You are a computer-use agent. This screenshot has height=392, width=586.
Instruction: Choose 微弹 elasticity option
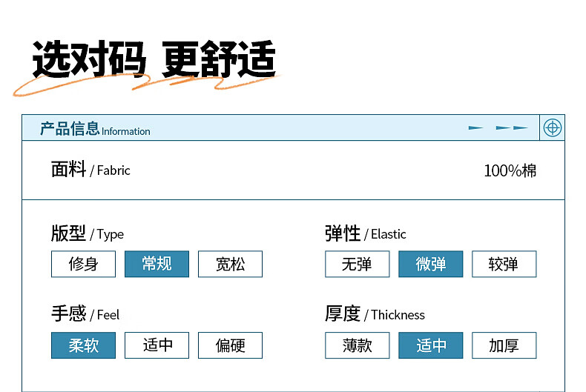pyautogui.click(x=431, y=264)
